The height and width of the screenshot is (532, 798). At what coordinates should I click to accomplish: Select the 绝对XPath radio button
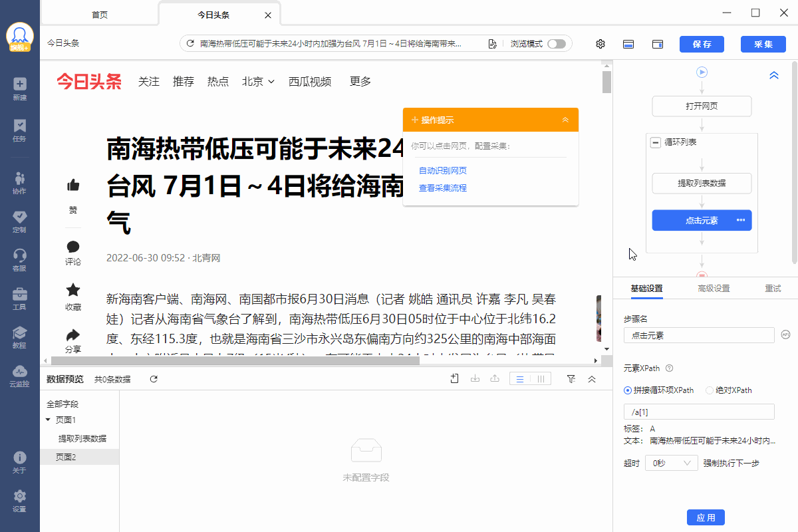709,390
